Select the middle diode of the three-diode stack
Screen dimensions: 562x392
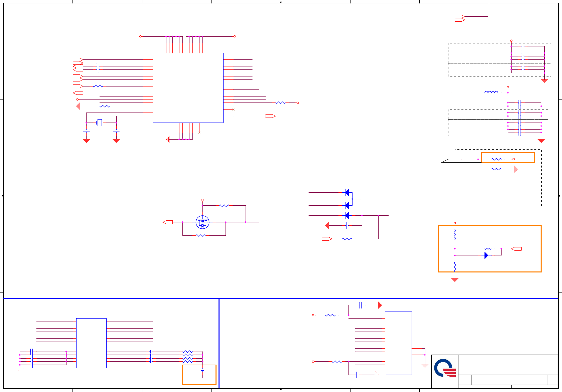[x=347, y=205]
